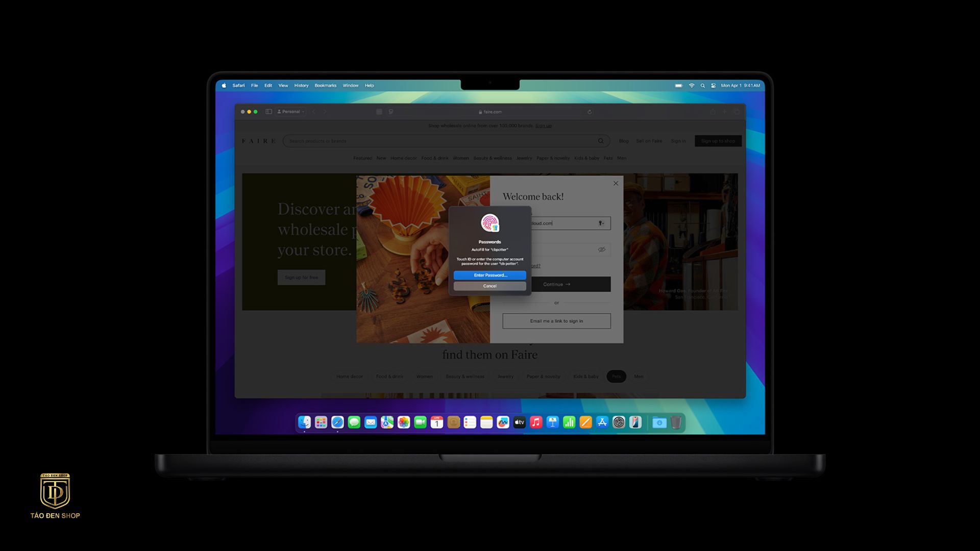Click the Spotlight search icon
This screenshot has height=551, width=980.
tap(702, 86)
